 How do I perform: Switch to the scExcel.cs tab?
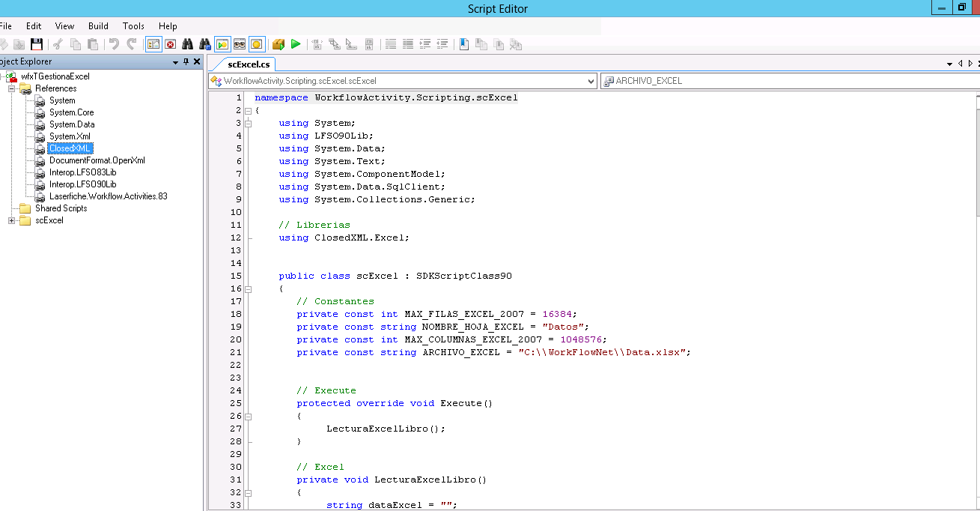pyautogui.click(x=249, y=64)
